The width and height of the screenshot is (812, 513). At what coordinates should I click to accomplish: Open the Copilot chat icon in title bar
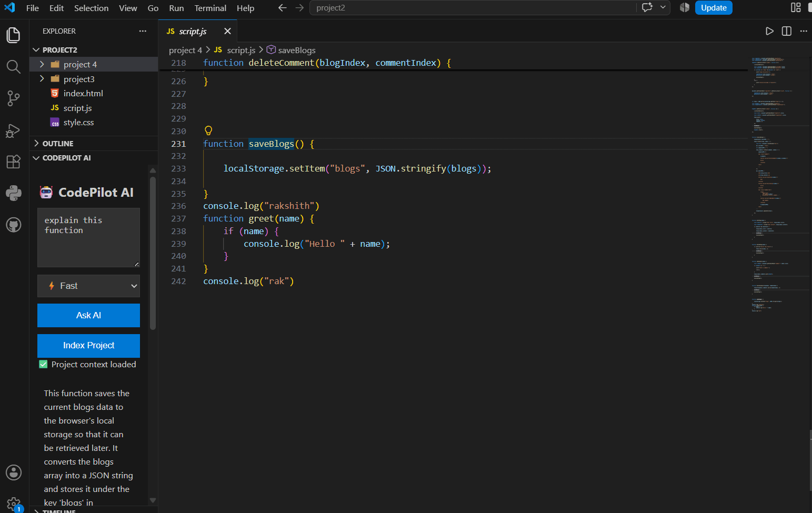coord(647,7)
